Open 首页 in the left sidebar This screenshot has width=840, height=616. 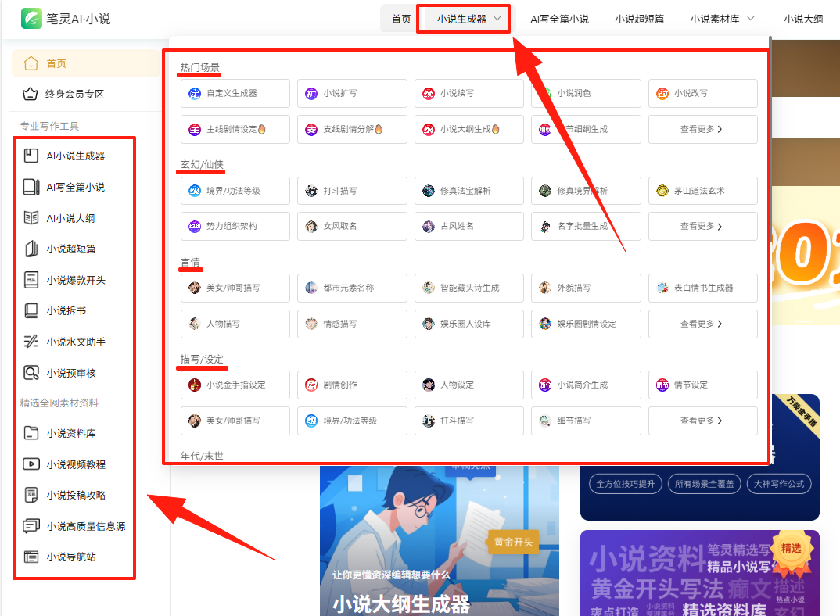pos(86,64)
